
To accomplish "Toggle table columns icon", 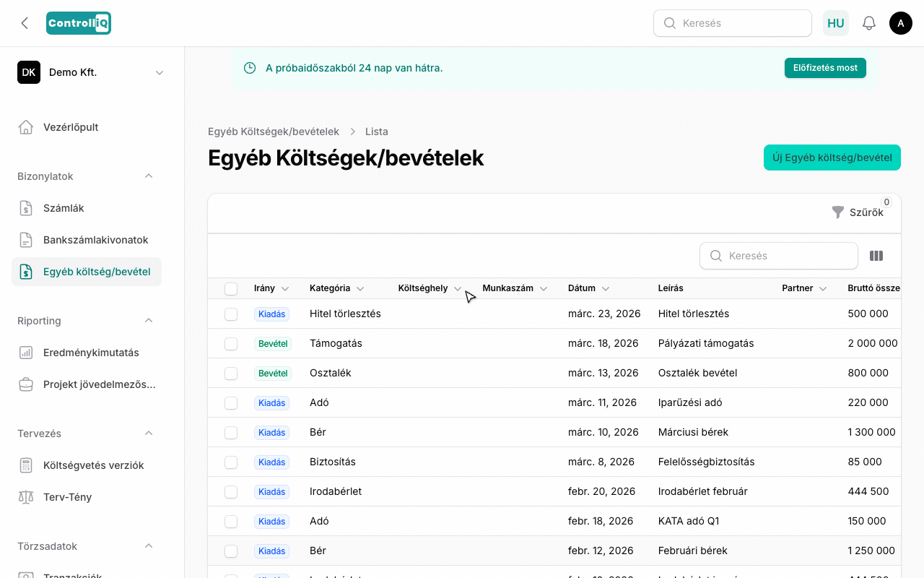I will point(876,256).
